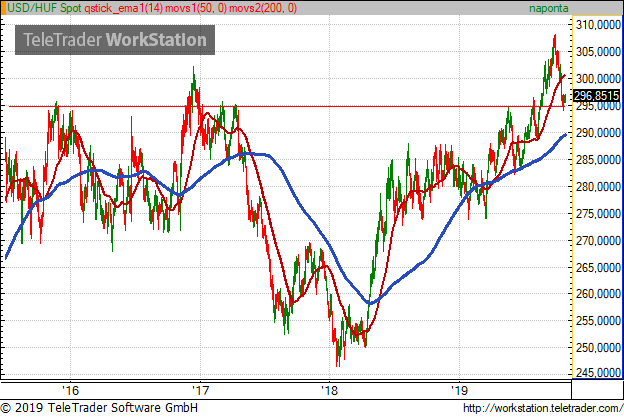Click the 285,0000 price axis label
The width and height of the screenshot is (624, 417).
598,160
